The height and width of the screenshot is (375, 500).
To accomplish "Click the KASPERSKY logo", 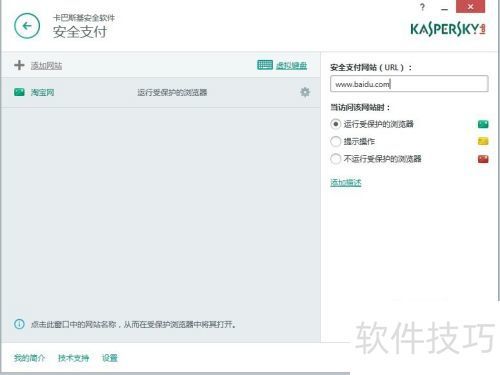I will click(x=448, y=29).
